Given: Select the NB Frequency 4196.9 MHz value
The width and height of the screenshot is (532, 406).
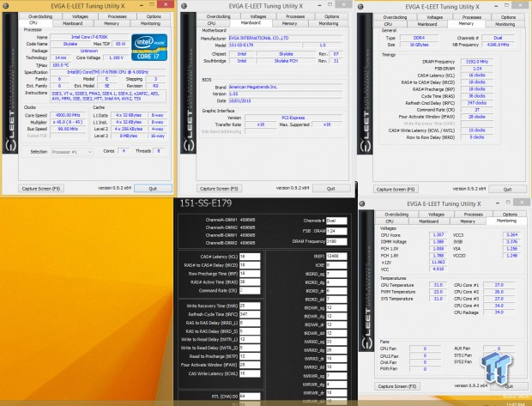Looking at the screenshot, I should pyautogui.click(x=498, y=45).
